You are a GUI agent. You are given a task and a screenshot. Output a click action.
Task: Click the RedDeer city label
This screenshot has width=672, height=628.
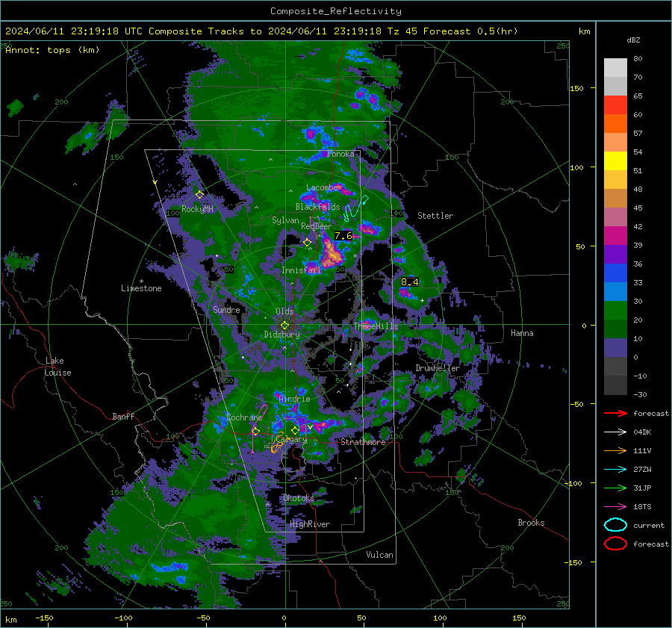pos(317,226)
